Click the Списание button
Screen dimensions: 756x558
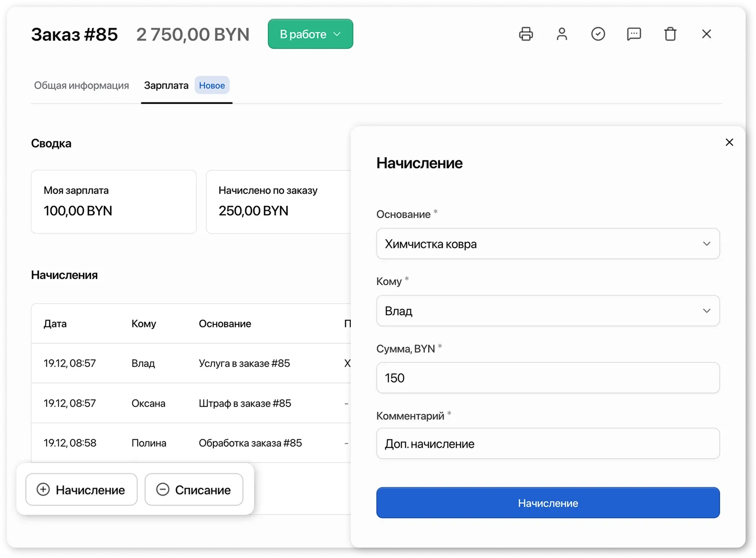point(194,490)
